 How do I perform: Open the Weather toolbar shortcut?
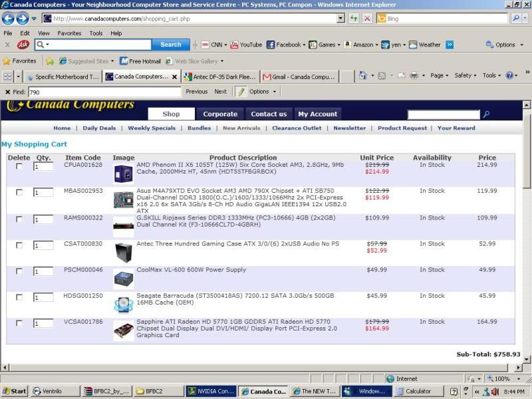point(424,45)
